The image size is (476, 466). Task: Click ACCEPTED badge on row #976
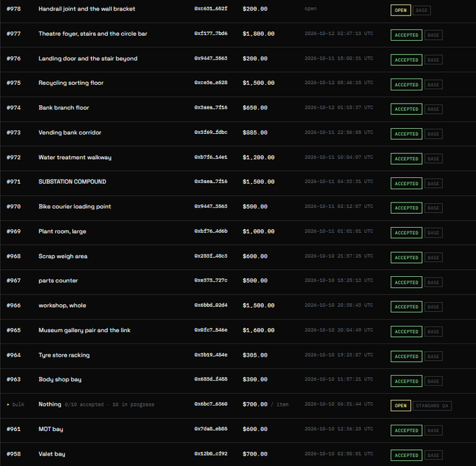[x=406, y=60]
